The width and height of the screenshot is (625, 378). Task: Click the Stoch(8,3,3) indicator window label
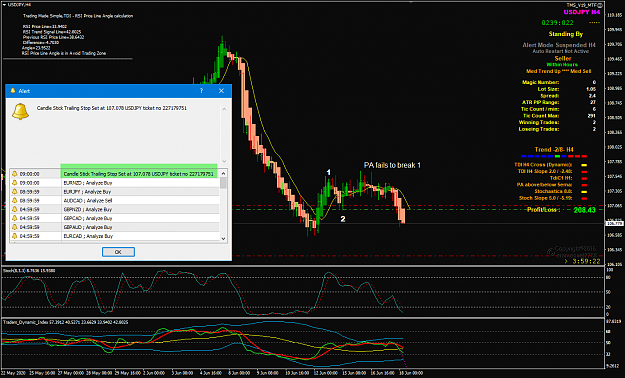[x=29, y=270]
